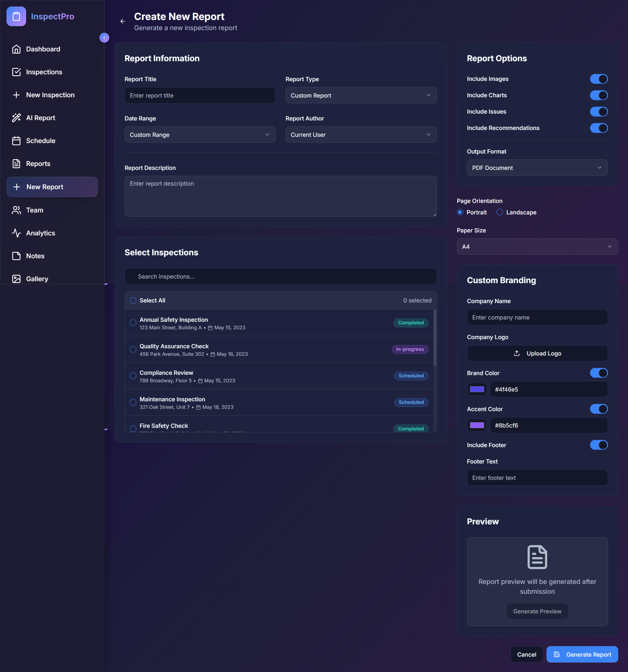Click calendar icon beside May 16, 2023
The width and height of the screenshot is (628, 672).
click(x=213, y=354)
